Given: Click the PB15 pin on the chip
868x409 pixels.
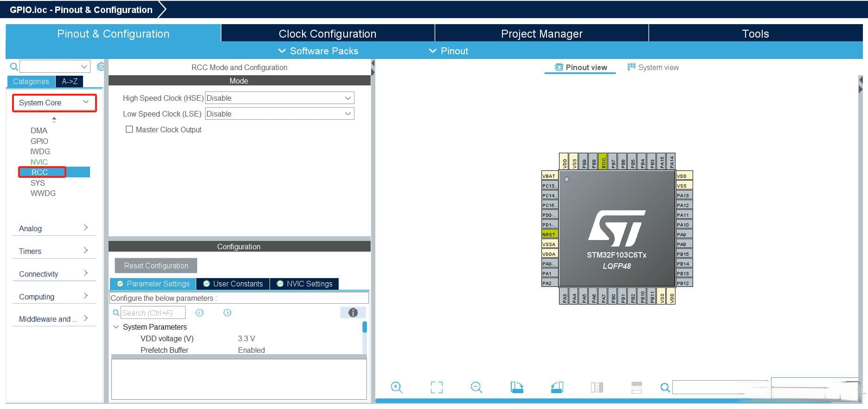Looking at the screenshot, I should click(x=684, y=254).
